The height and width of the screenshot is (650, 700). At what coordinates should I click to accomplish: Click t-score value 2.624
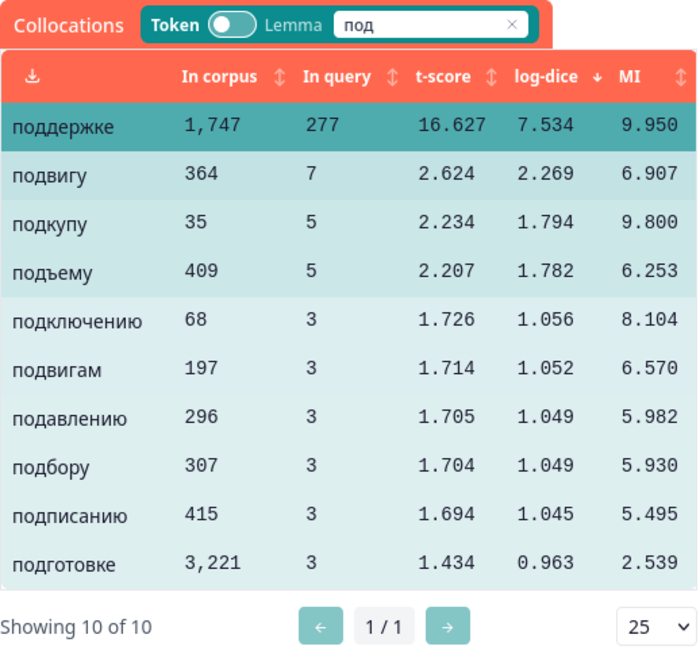click(x=446, y=173)
